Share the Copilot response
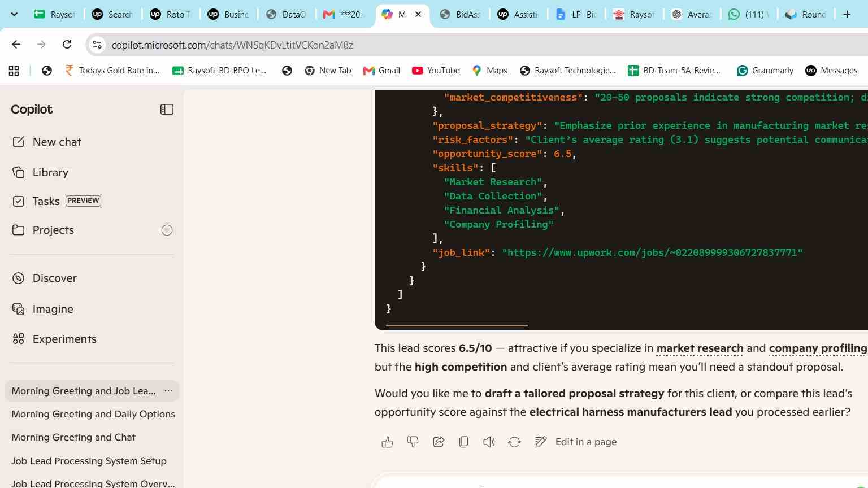 click(439, 442)
